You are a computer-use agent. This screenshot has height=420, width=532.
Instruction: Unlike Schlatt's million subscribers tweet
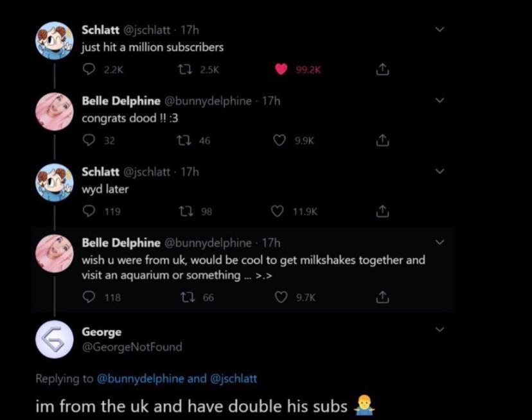[281, 69]
